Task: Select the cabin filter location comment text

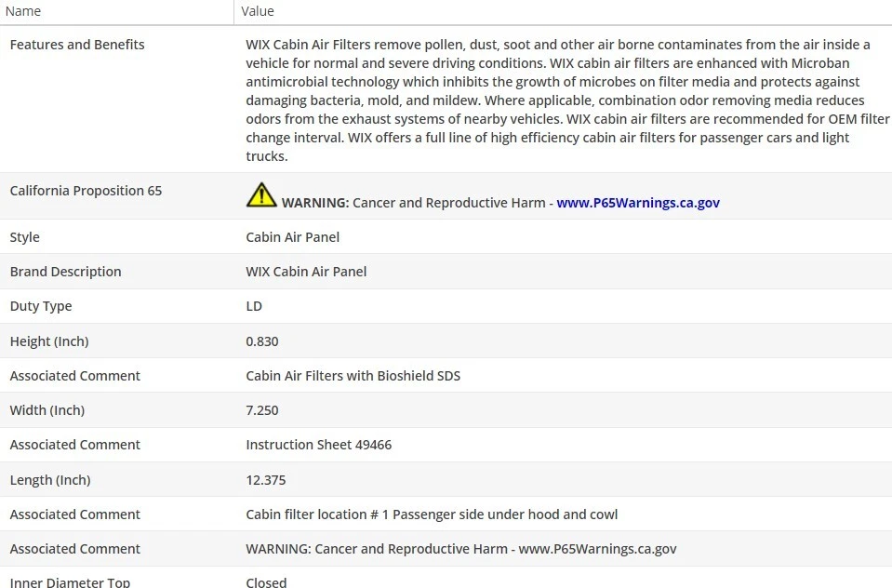Action: pos(432,514)
